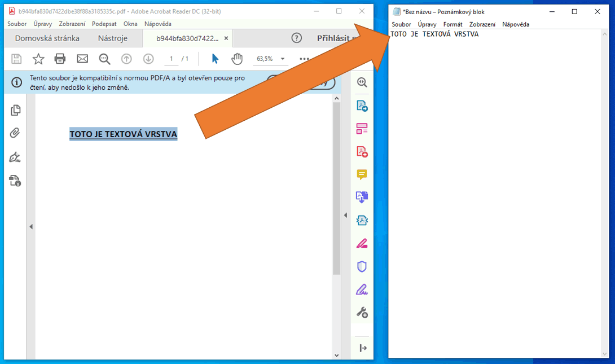
Task: Open Fill & Sign pen tool
Action: coord(362,290)
